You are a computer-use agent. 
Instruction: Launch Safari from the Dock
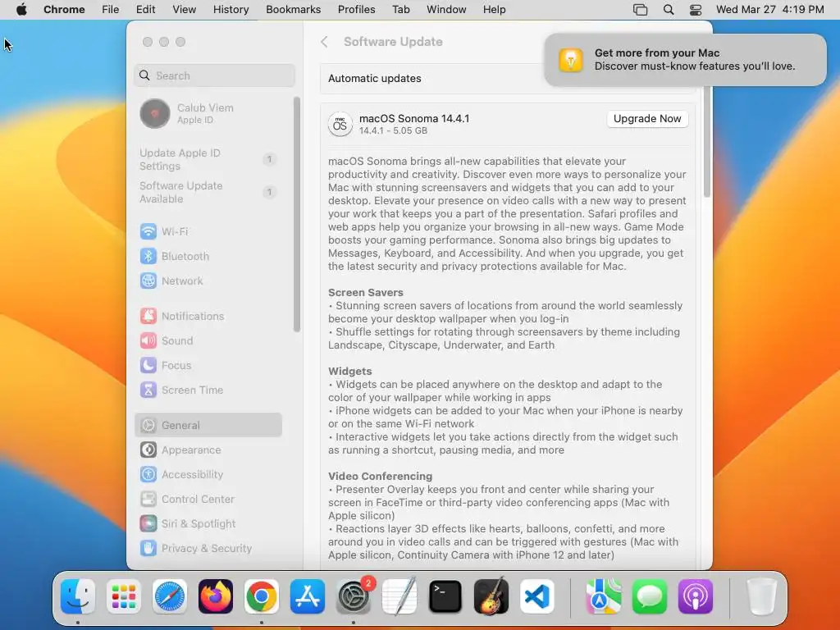[x=170, y=596]
